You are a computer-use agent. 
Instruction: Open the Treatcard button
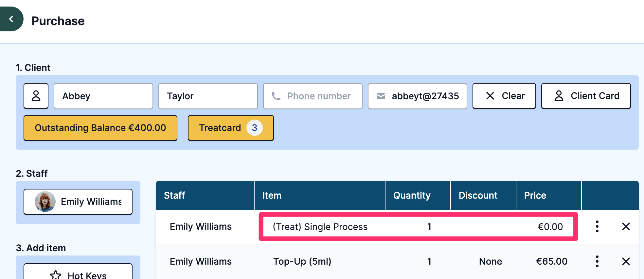pyautogui.click(x=220, y=128)
